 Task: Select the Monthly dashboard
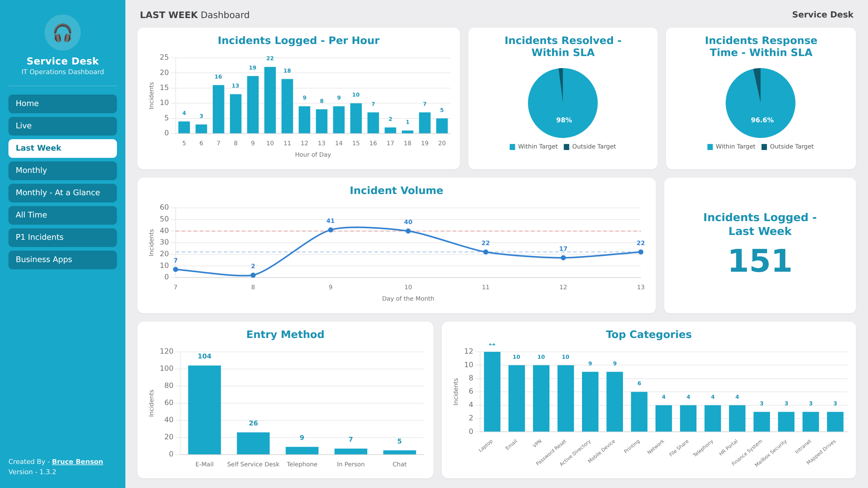click(63, 170)
